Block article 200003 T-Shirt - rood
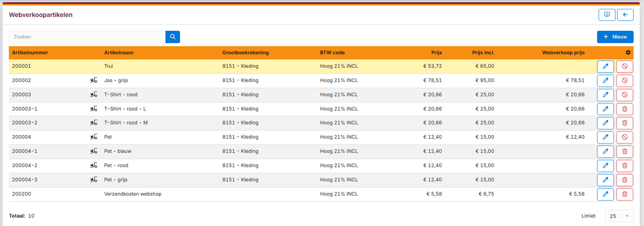The height and width of the screenshot is (226, 644). (x=625, y=95)
